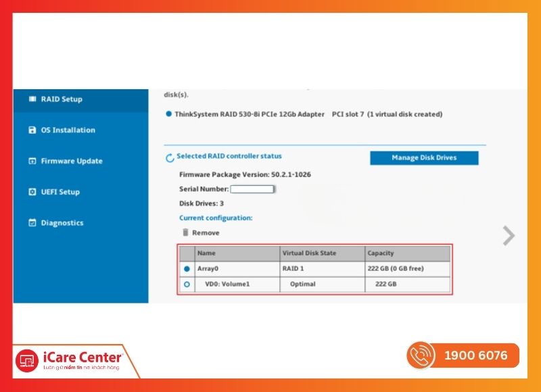Click the Current configuration label
The height and width of the screenshot is (392, 541).
pyautogui.click(x=216, y=218)
